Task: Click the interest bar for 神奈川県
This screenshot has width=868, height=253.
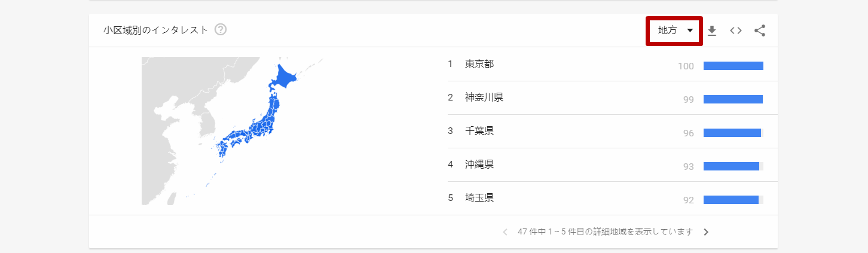Action: (x=733, y=99)
